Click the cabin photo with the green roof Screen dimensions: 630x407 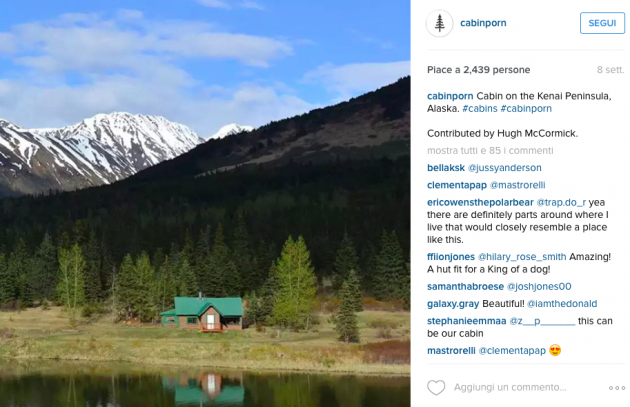pos(205,203)
